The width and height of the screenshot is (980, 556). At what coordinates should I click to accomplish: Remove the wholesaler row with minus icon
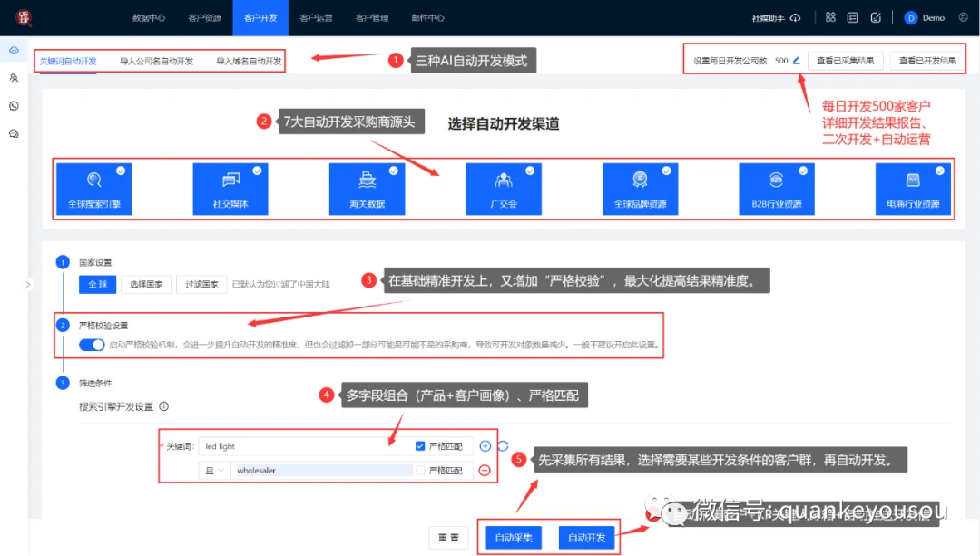click(x=485, y=471)
